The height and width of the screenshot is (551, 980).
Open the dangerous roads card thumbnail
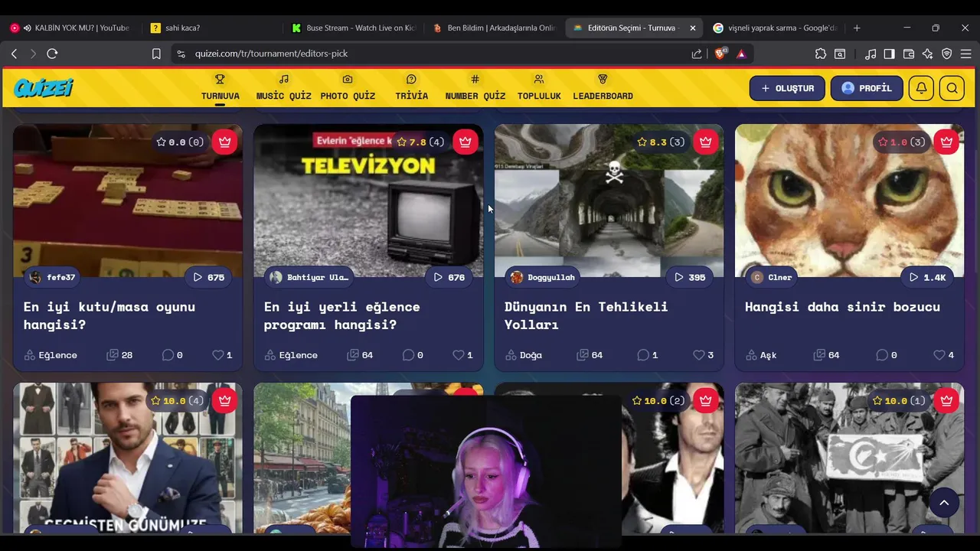point(609,201)
